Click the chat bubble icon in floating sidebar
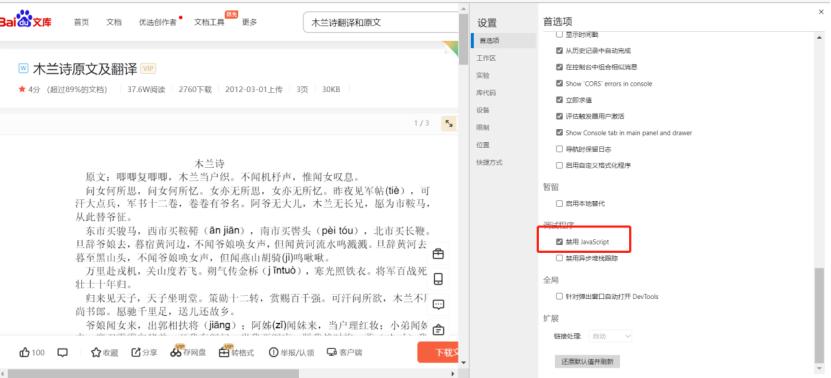 pos(438,305)
